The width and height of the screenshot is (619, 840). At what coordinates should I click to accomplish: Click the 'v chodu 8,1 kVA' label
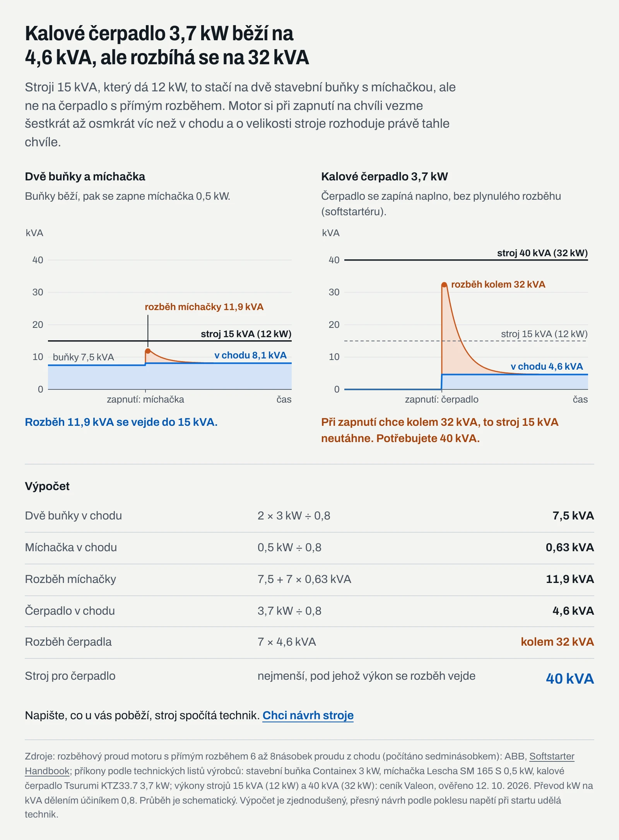coord(251,355)
